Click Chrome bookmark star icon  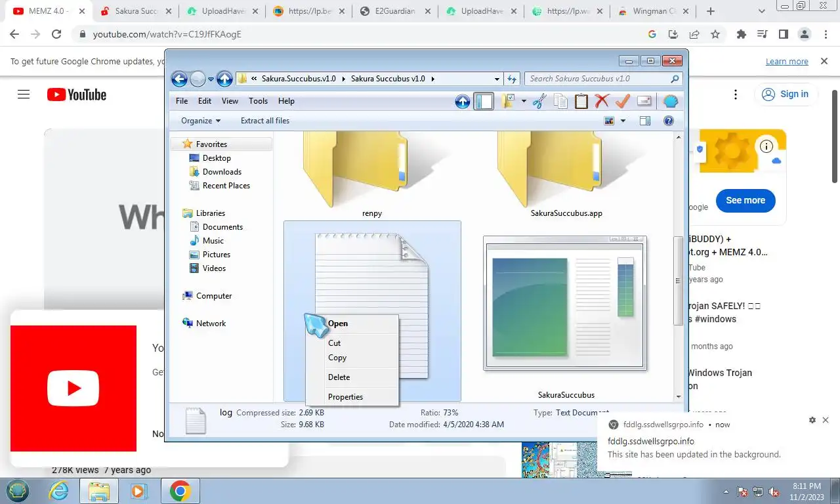point(715,34)
